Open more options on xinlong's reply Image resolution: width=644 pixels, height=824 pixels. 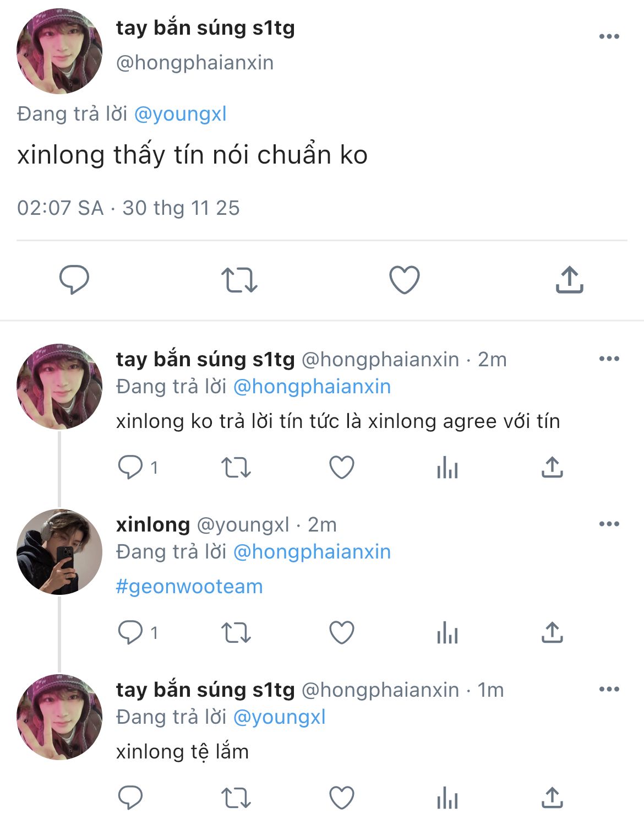coord(609,524)
